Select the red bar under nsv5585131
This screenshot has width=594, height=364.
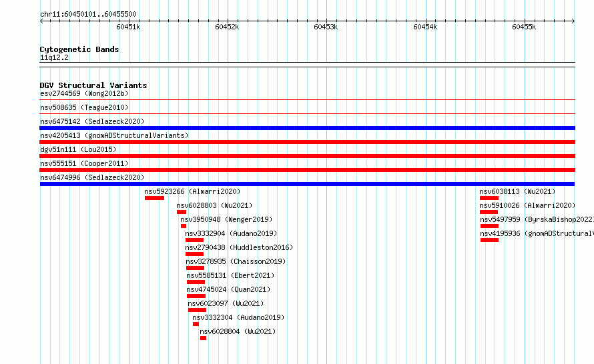pyautogui.click(x=196, y=282)
